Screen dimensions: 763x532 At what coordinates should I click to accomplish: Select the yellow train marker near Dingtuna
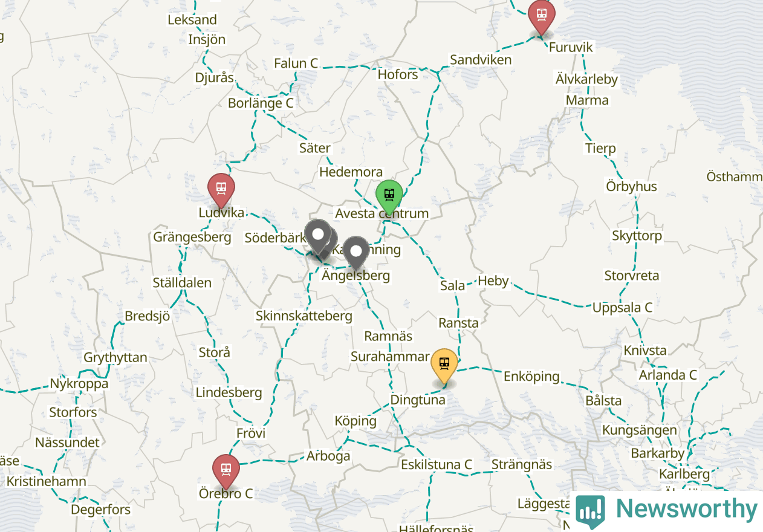pyautogui.click(x=444, y=365)
